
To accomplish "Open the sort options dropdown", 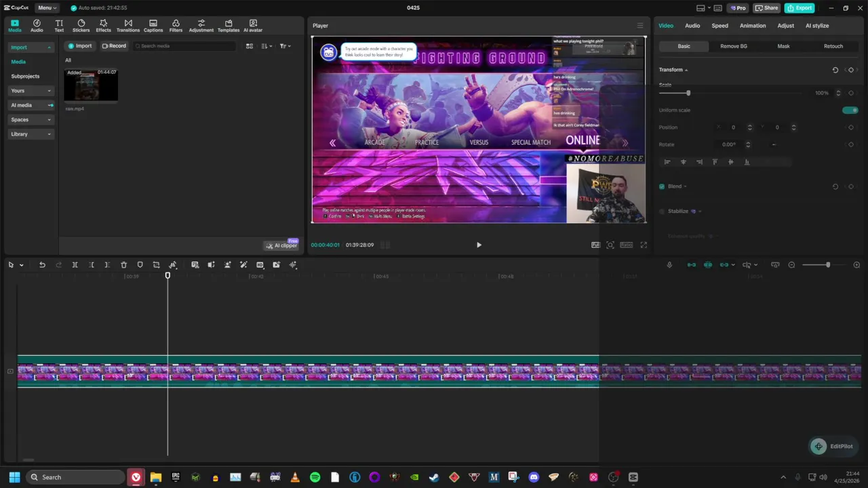I will point(267,46).
